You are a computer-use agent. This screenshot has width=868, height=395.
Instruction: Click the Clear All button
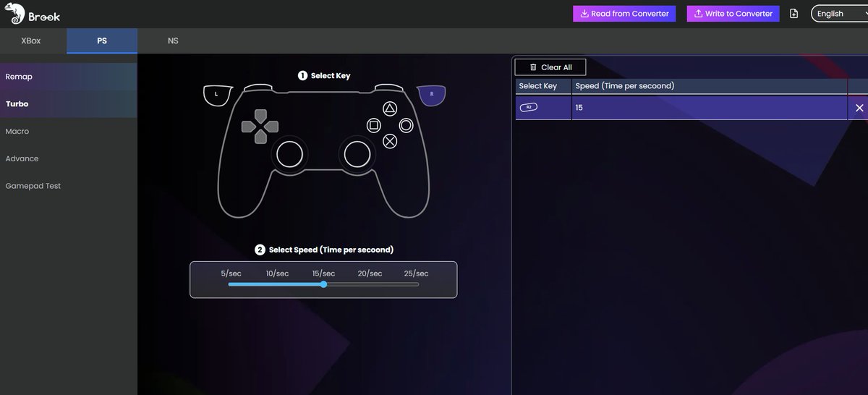(x=550, y=67)
